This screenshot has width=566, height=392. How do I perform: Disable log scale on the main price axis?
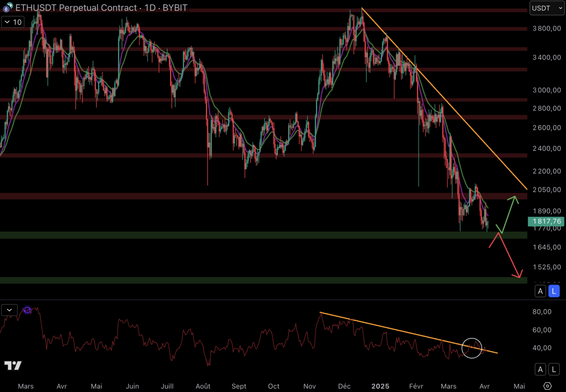point(554,291)
